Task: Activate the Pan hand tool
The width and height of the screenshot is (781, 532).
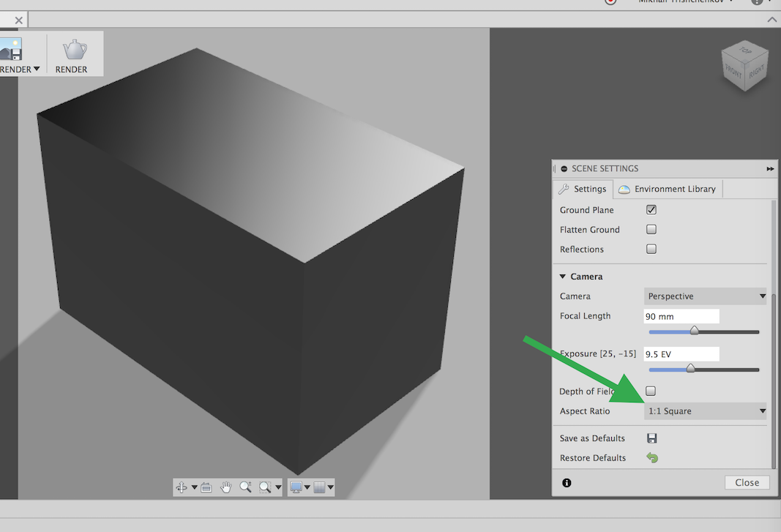Action: click(x=225, y=487)
